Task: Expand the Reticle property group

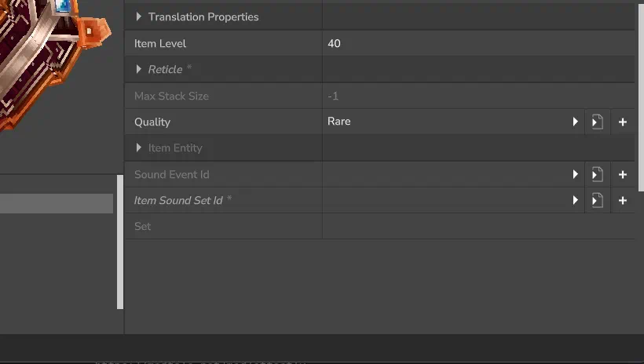Action: pyautogui.click(x=139, y=69)
